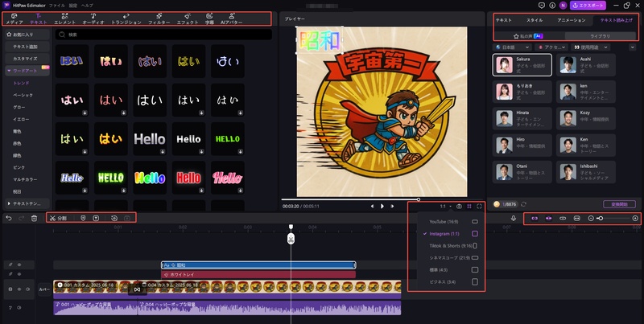Open the 日本語 language dropdown
644x324 pixels.
point(512,47)
